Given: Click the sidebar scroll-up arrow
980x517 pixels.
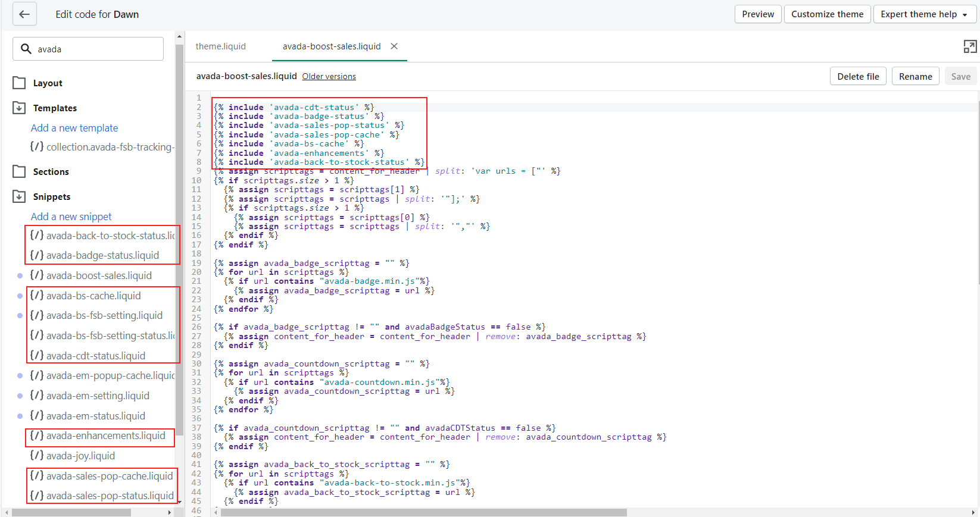Looking at the screenshot, I should [x=179, y=36].
